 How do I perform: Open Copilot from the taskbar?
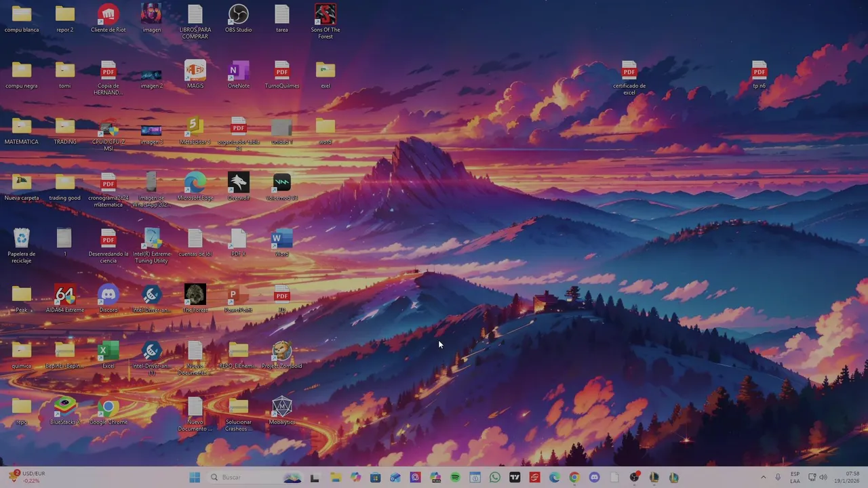pyautogui.click(x=355, y=477)
